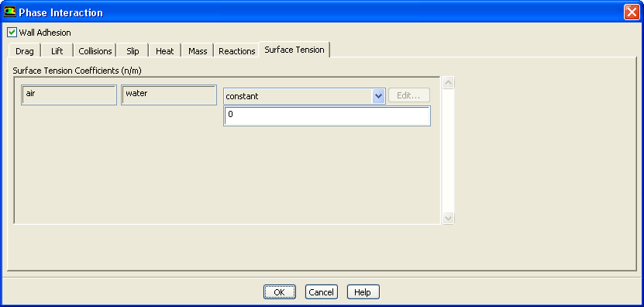Open the Heat tab

point(165,51)
